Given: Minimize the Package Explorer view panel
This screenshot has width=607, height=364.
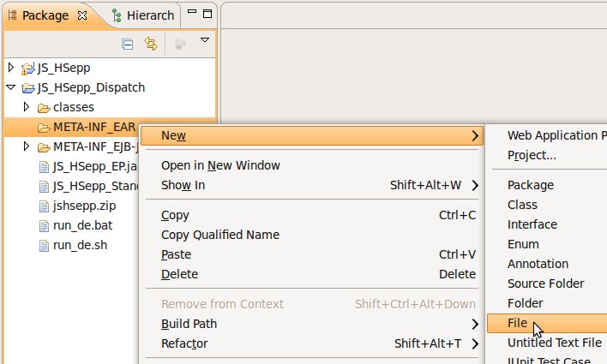Looking at the screenshot, I should point(194,14).
